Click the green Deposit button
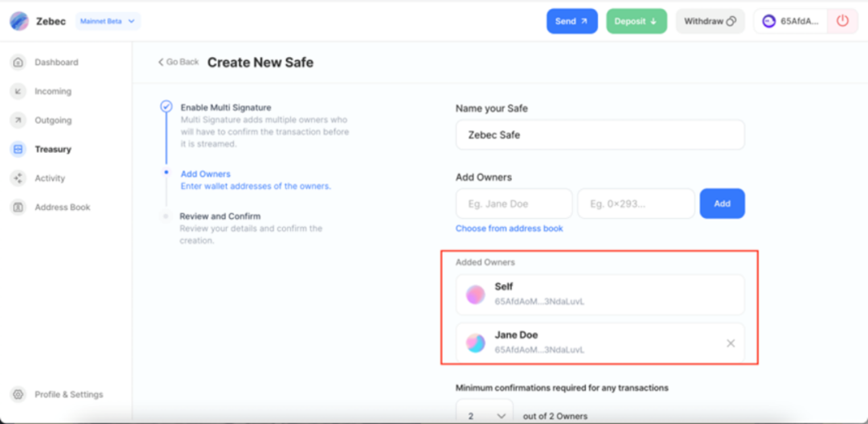 point(635,21)
